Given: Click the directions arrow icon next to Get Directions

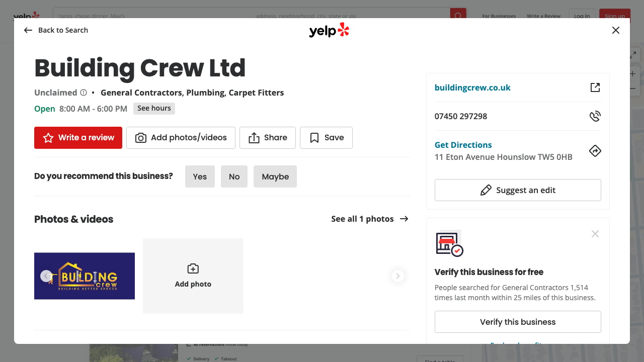Looking at the screenshot, I should (x=595, y=150).
